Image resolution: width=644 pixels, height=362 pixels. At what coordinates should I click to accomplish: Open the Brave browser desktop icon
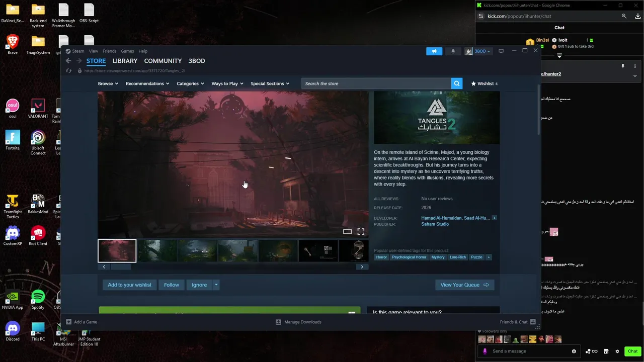pyautogui.click(x=13, y=45)
